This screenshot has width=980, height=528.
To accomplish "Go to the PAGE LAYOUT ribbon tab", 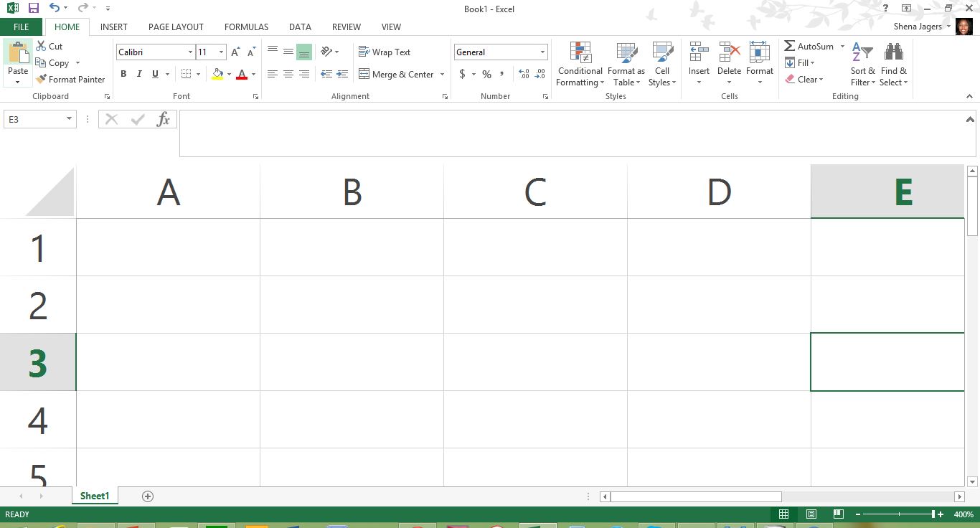I will 176,27.
